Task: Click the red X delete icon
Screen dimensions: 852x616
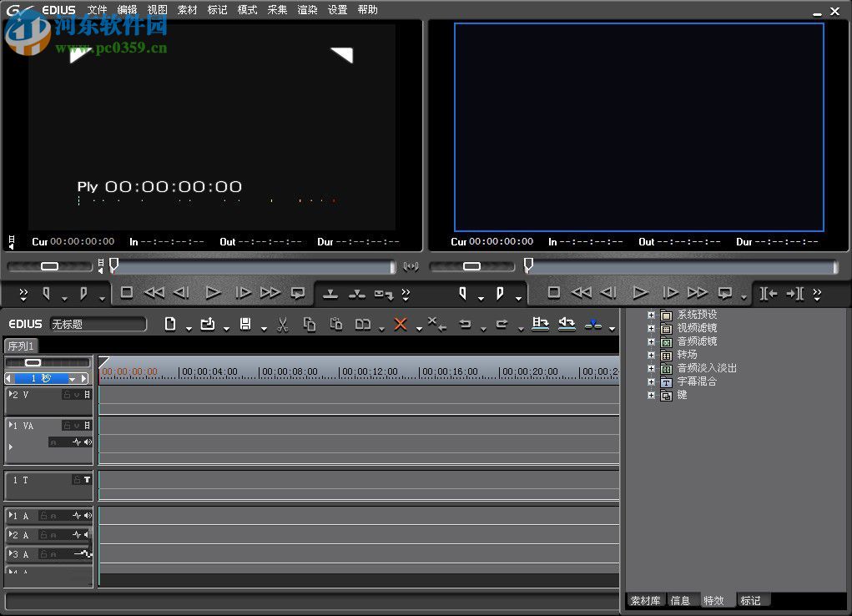Action: coord(401,325)
